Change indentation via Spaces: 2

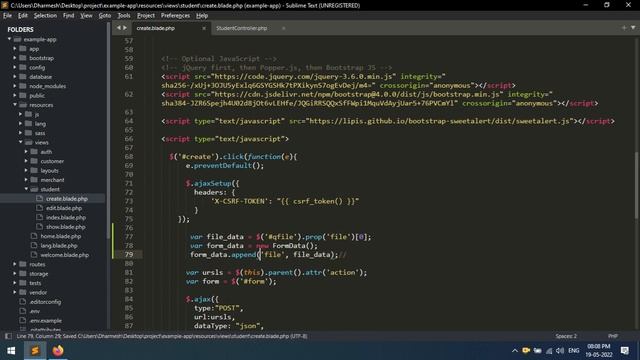tap(566, 336)
